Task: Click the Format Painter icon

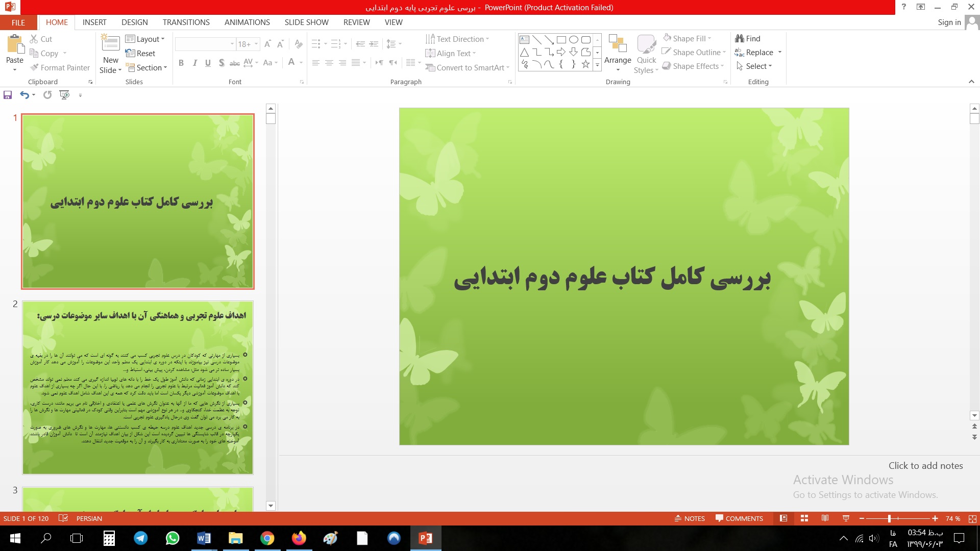Action: click(34, 67)
